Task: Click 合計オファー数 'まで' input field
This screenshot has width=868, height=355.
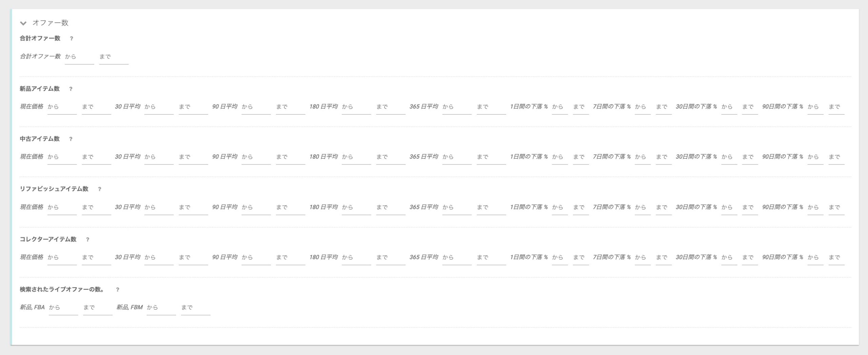Action: [x=114, y=57]
